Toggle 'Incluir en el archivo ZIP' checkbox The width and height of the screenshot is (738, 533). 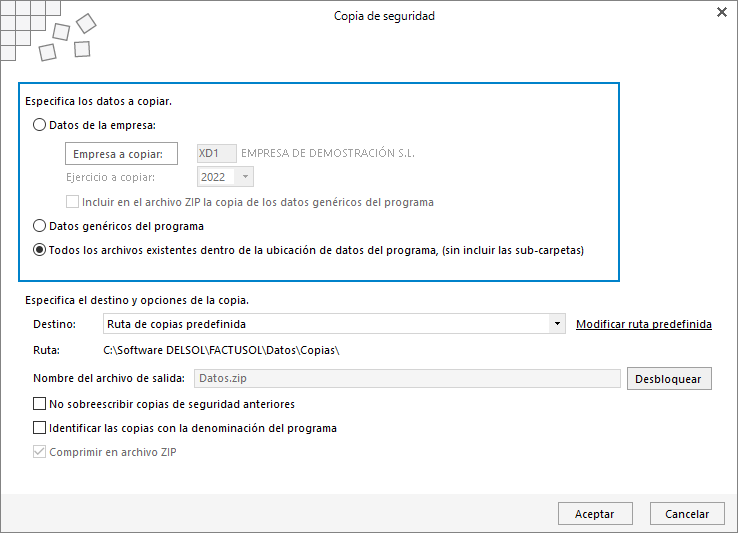72,202
